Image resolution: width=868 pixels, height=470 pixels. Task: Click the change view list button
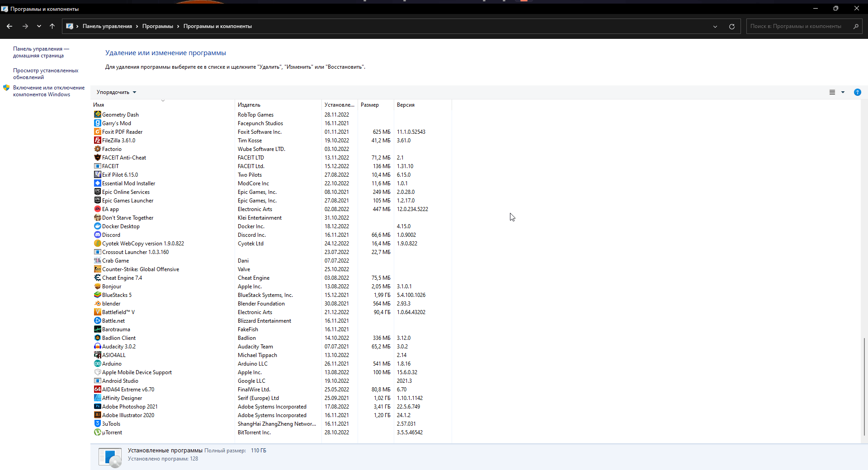click(x=832, y=92)
